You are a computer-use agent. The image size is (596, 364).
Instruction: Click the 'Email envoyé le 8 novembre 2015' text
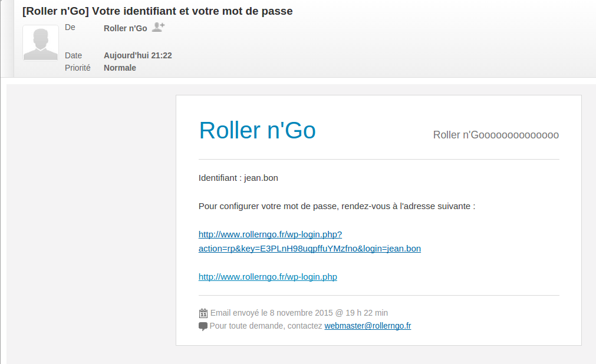(299, 313)
